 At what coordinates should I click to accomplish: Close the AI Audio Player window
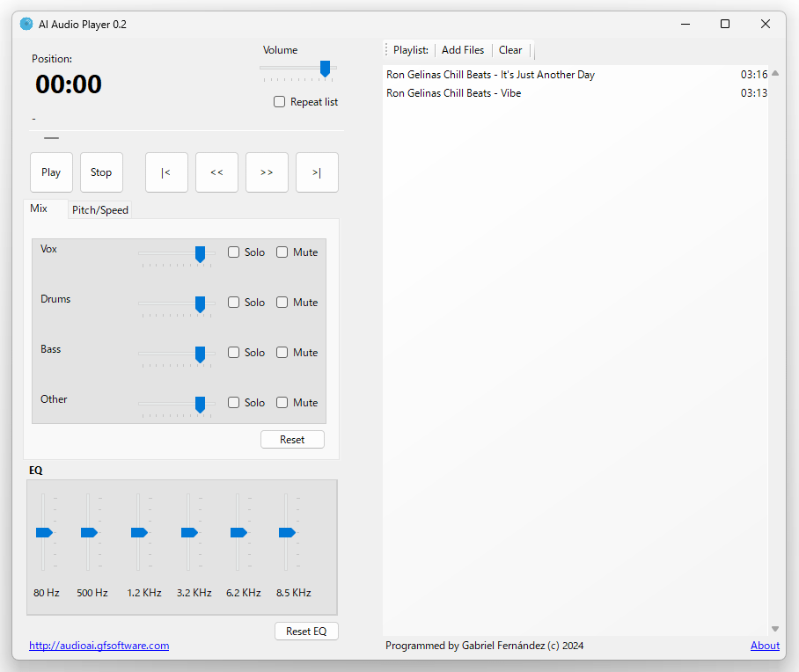click(x=766, y=24)
